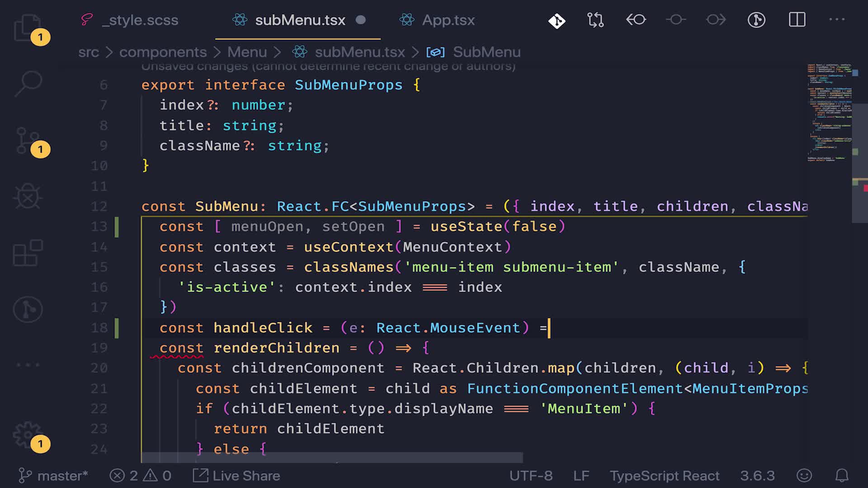Click the master branch status item
Viewport: 868px width, 488px height.
click(x=53, y=476)
